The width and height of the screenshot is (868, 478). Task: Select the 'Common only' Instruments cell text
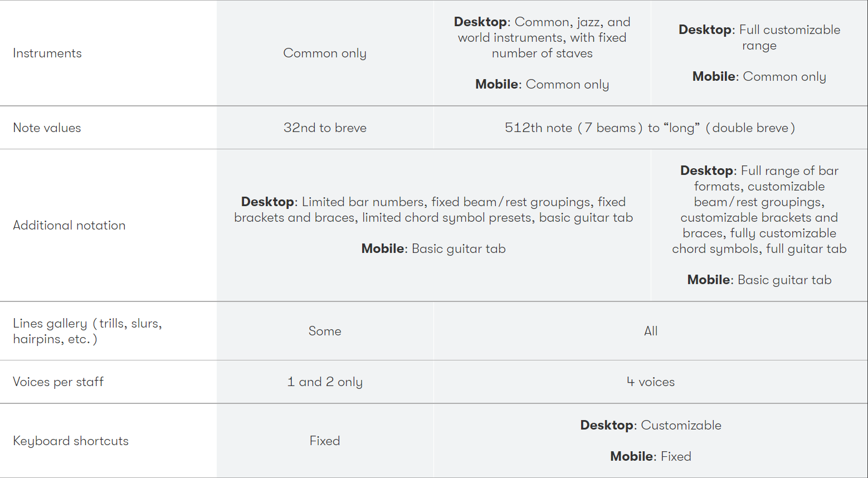coord(325,53)
